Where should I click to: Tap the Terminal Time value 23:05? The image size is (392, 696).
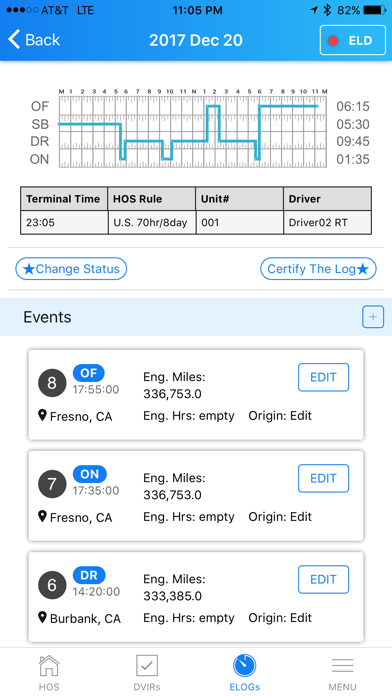coord(64,222)
